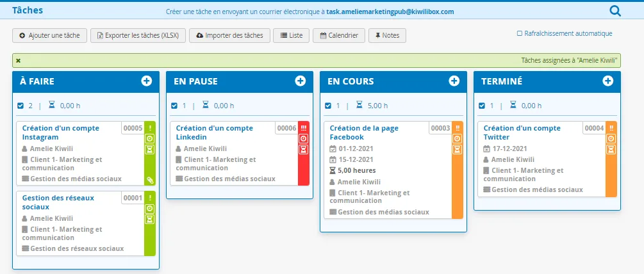Click the clock icon on Linkedin task

pos(304,139)
